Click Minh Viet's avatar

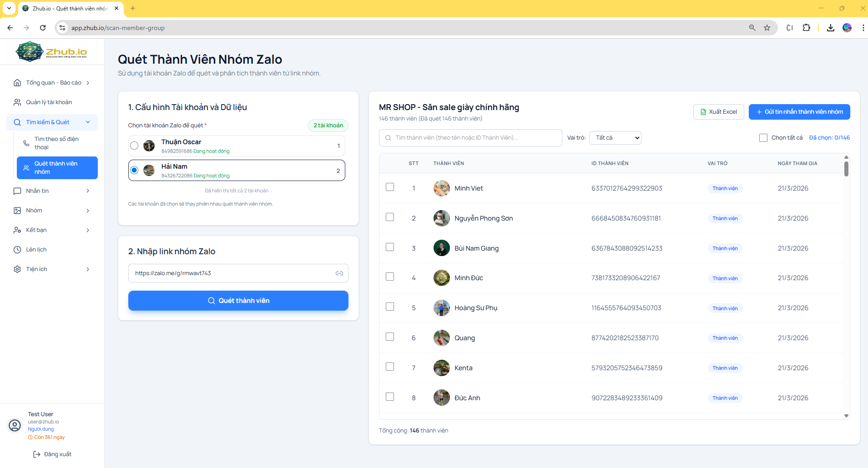tap(441, 188)
